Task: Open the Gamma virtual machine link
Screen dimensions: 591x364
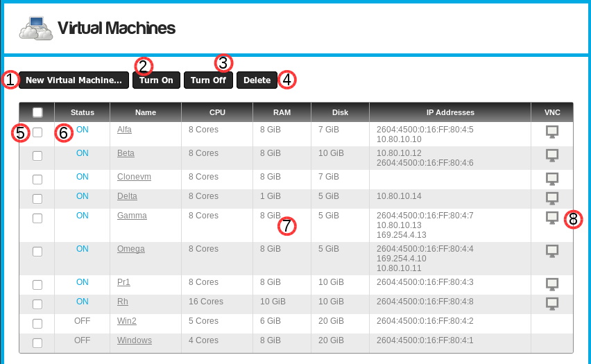Action: [x=132, y=216]
